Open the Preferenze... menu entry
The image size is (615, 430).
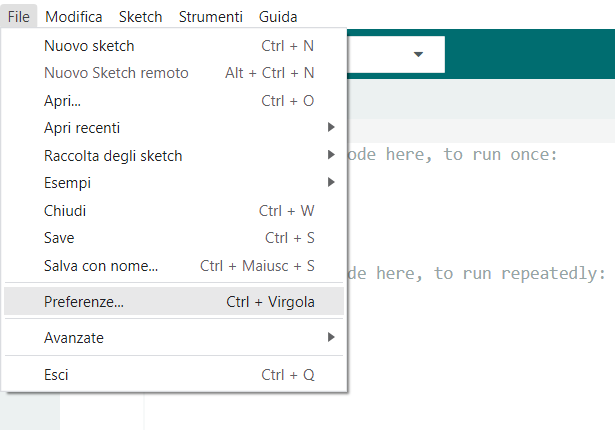[174, 301]
